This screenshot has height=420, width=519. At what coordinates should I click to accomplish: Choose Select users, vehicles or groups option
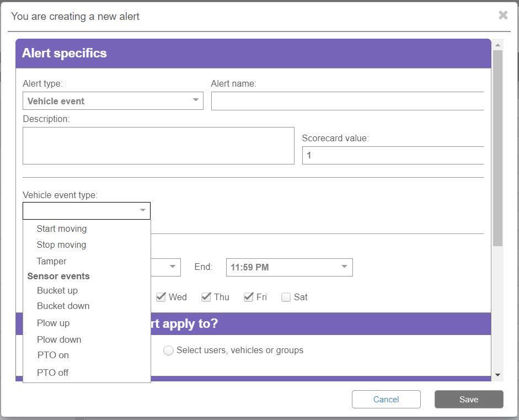click(169, 350)
